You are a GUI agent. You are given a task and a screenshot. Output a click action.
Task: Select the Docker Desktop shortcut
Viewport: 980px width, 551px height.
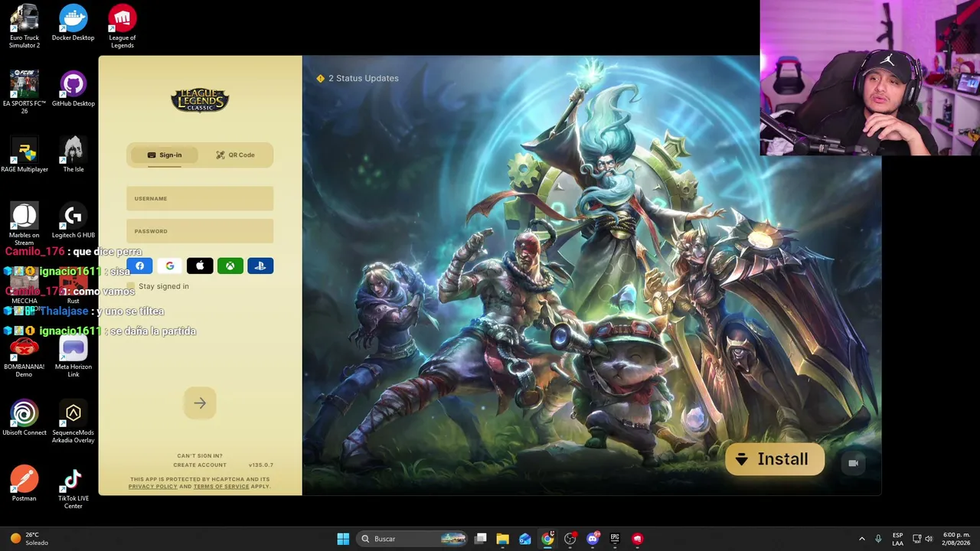pyautogui.click(x=73, y=24)
